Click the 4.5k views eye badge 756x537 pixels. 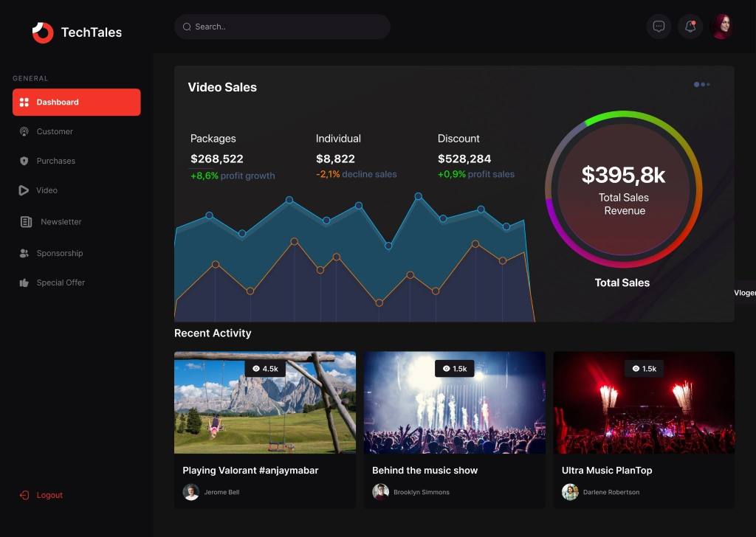click(x=265, y=368)
